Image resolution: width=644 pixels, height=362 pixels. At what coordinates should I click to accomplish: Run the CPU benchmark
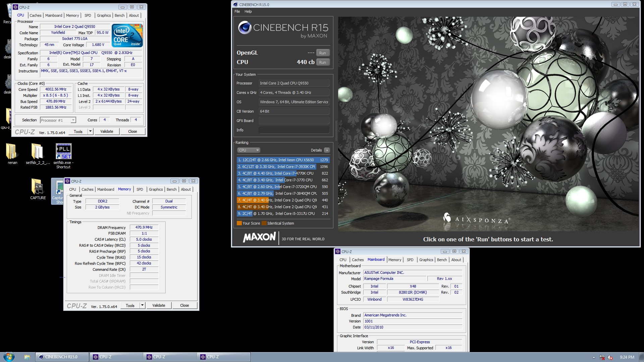pyautogui.click(x=322, y=62)
